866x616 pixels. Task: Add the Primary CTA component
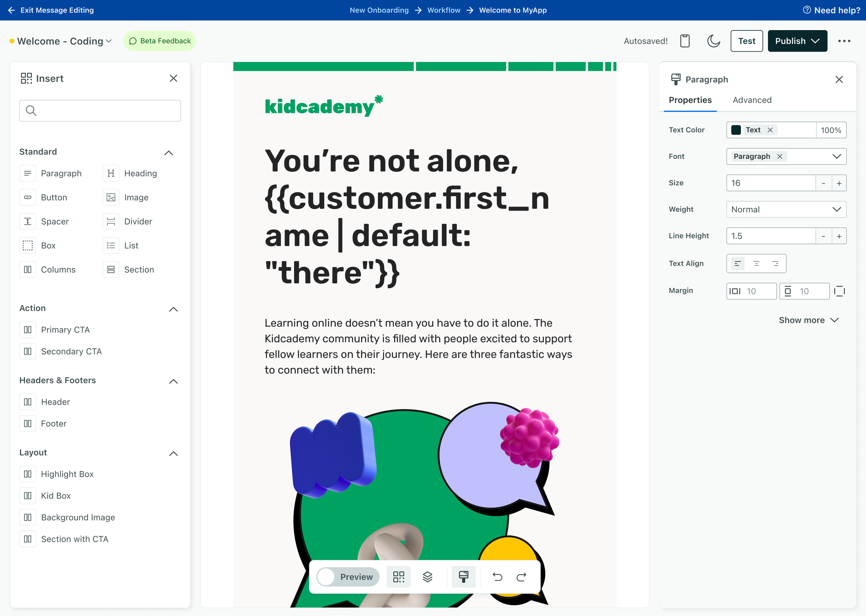tap(55, 329)
